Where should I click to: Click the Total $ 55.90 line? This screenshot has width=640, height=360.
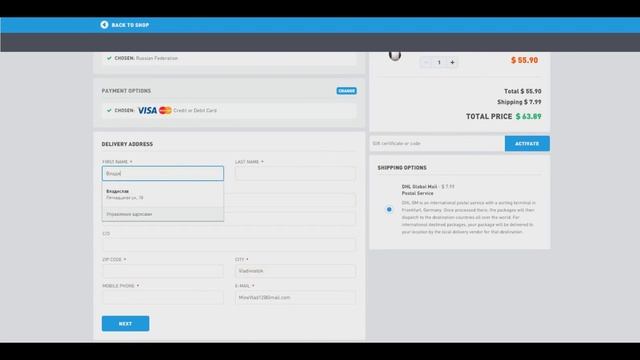522,91
